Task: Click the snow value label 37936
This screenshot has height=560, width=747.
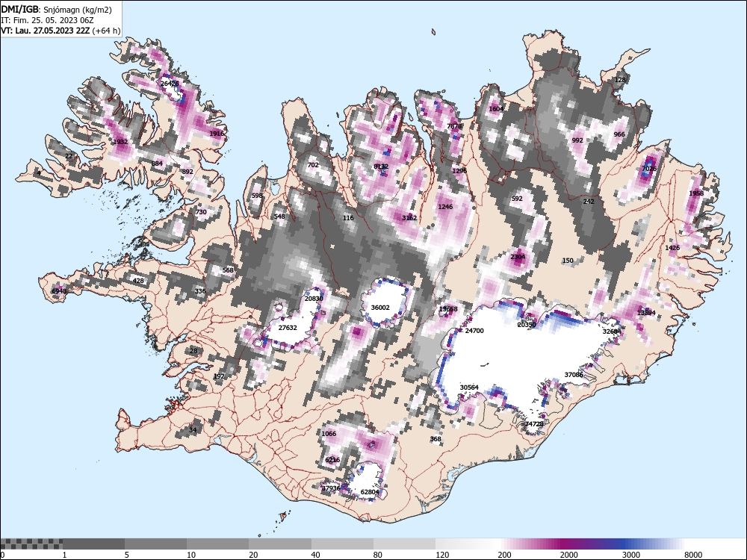Action: pos(331,488)
